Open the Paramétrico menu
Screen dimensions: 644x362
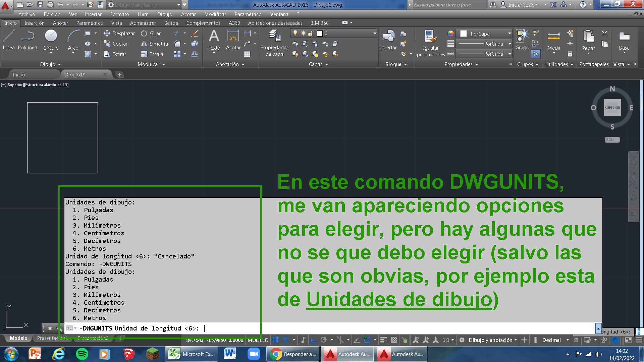click(248, 14)
